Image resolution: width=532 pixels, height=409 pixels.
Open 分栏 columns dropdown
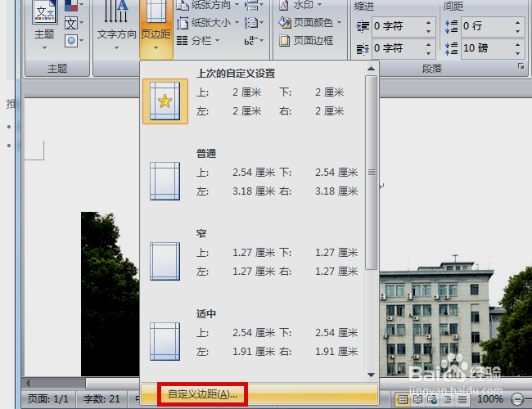tap(198, 41)
